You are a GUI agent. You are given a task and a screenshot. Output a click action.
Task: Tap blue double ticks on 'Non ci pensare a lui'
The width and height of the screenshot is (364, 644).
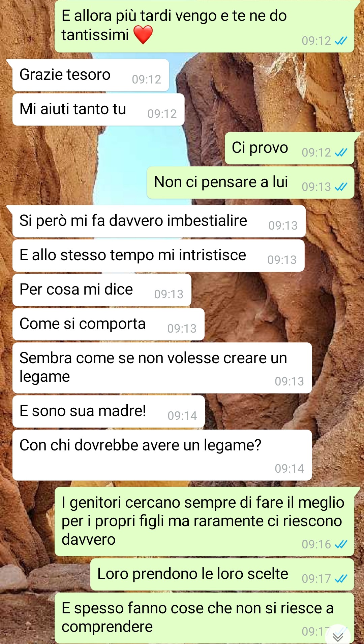click(341, 187)
